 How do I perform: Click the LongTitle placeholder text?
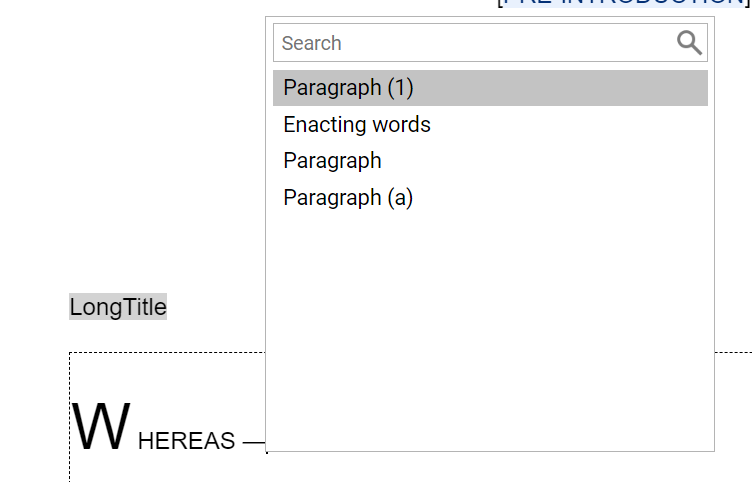click(118, 306)
